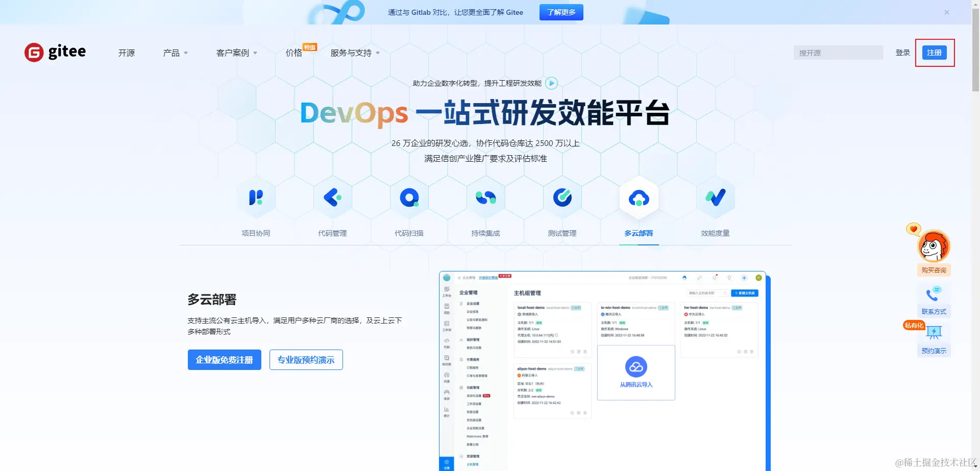The height and width of the screenshot is (471, 980).
Task: Select the 效能度量 feature icon
Action: pos(715,197)
